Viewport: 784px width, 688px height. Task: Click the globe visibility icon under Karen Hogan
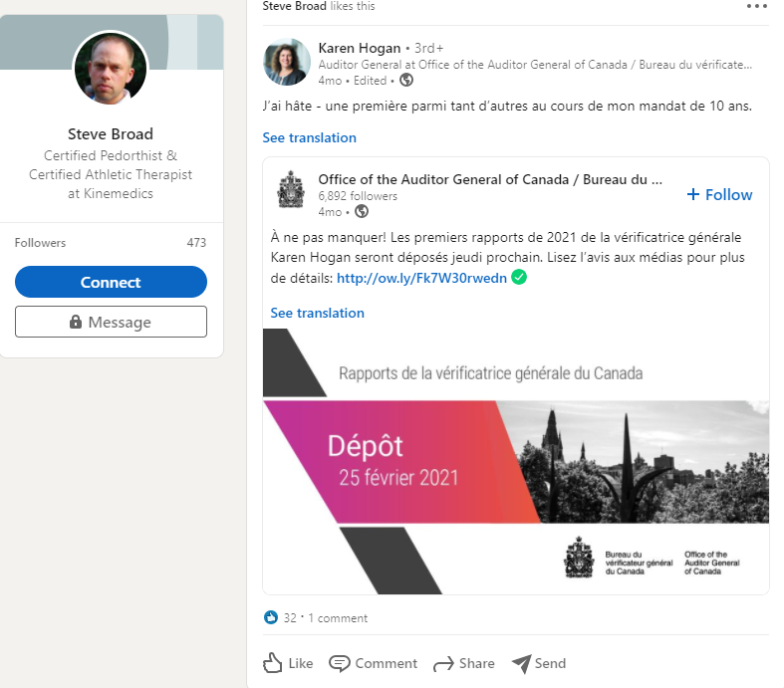[406, 80]
